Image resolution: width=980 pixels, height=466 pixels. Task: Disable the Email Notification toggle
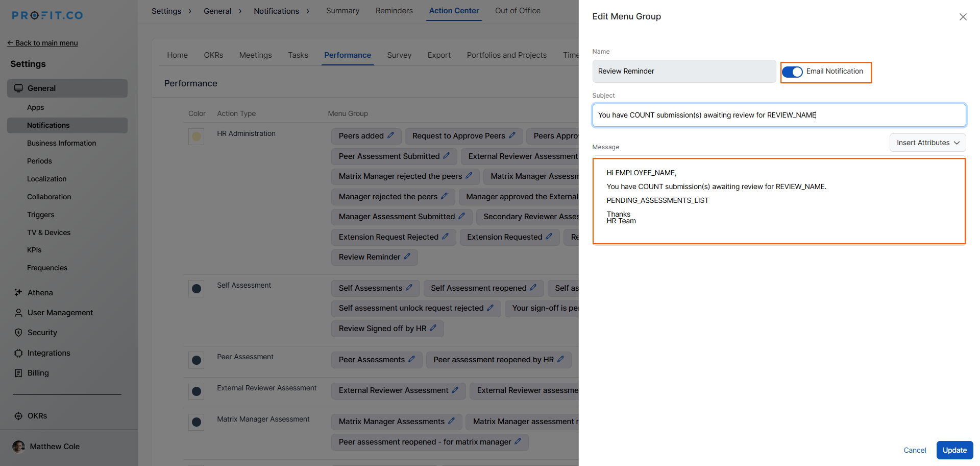(x=792, y=72)
